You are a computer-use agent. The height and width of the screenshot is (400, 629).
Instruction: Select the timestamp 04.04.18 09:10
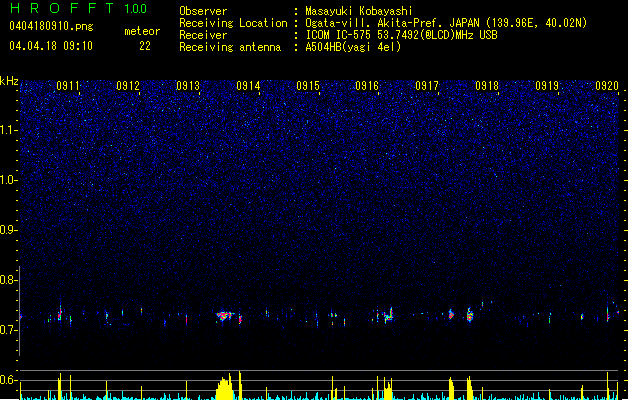[x=51, y=46]
